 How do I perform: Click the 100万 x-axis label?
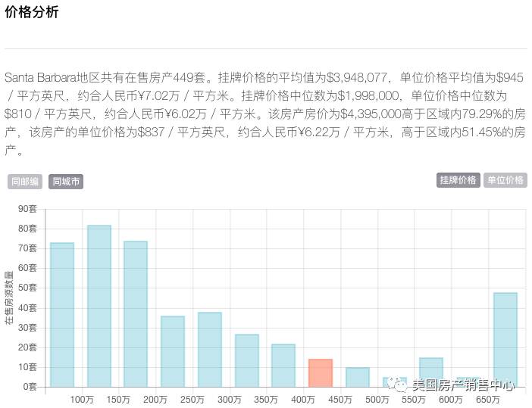pyautogui.click(x=81, y=400)
